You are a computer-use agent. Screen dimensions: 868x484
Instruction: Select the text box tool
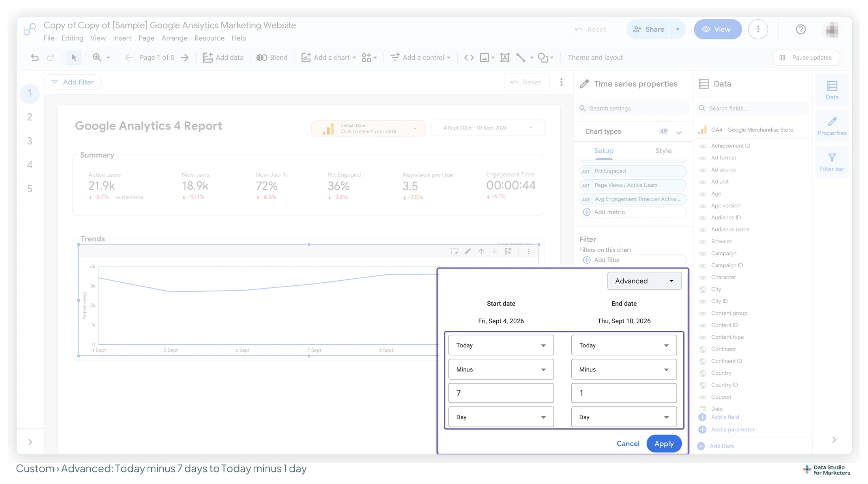505,58
